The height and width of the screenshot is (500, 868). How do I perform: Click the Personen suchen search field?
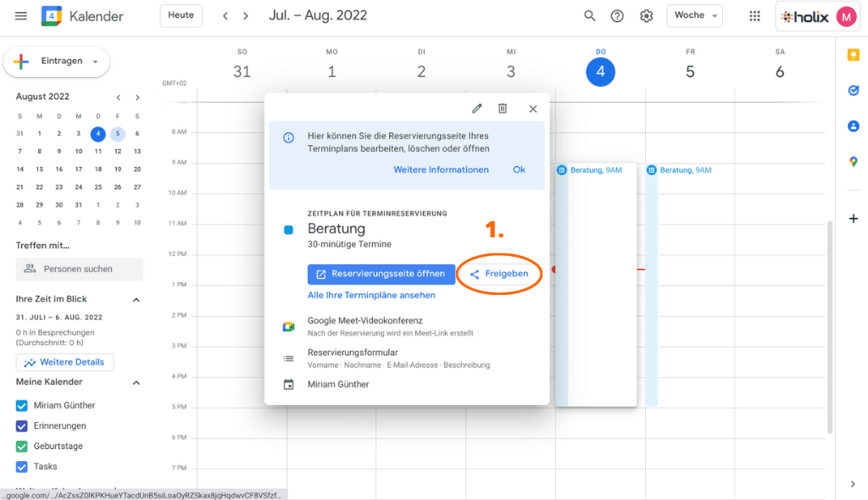tap(79, 269)
